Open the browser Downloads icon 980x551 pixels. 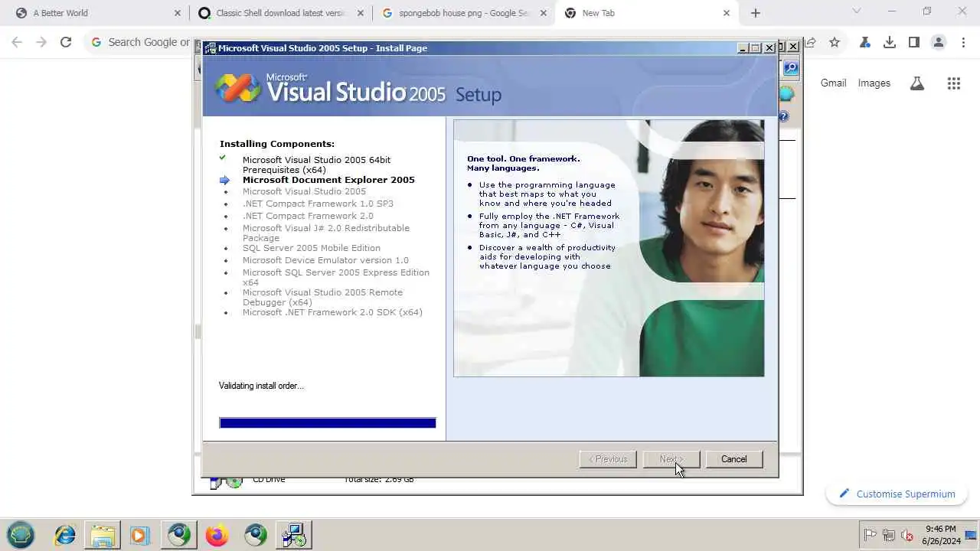pos(890,42)
